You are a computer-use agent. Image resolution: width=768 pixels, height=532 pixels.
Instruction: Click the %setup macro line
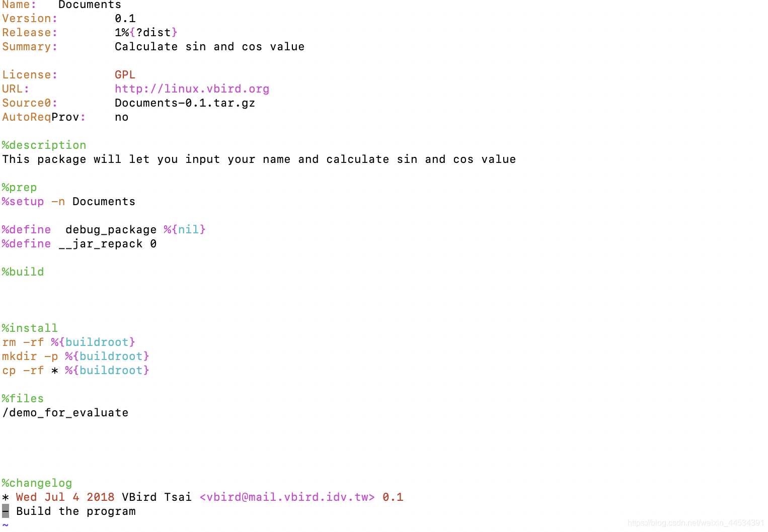tap(68, 202)
